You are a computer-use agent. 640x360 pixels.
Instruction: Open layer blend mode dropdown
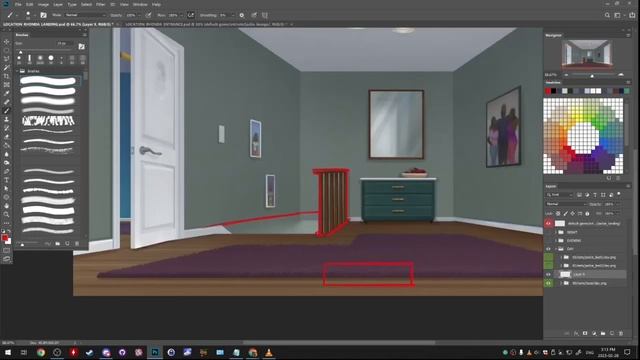click(566, 204)
